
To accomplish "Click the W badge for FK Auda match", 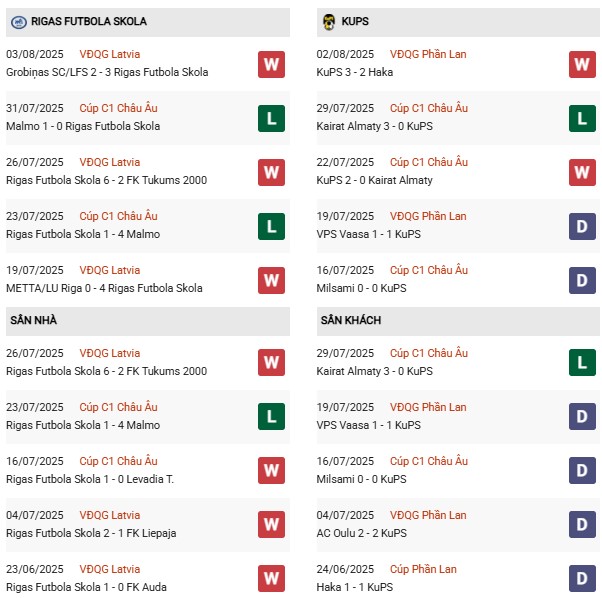I will [x=271, y=578].
